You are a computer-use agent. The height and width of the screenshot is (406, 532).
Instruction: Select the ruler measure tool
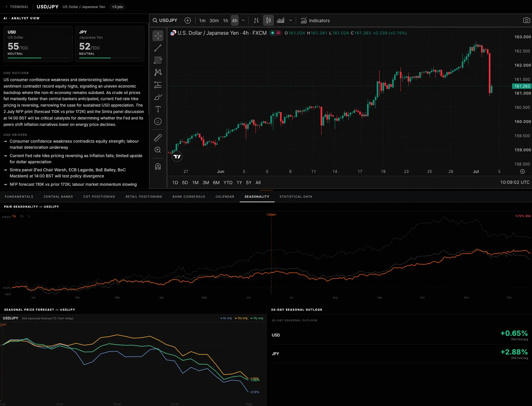[x=158, y=138]
